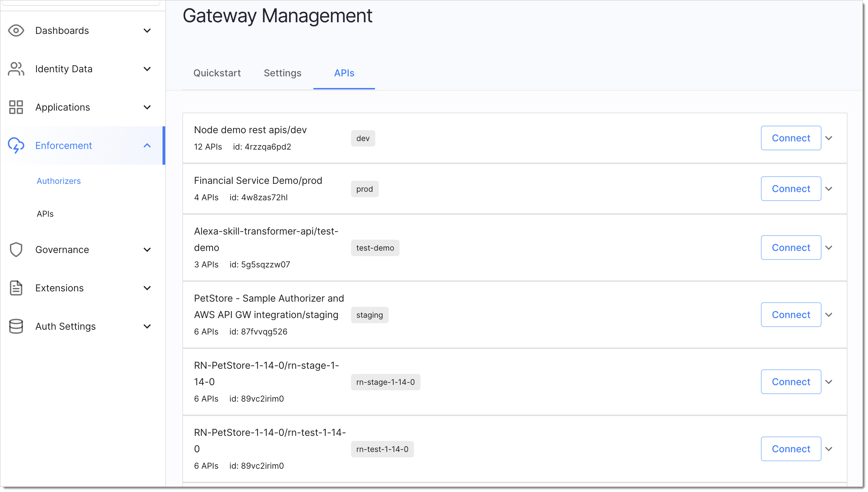Viewport: 868px width, 492px height.
Task: Expand the Dashboards sidebar menu chevron
Action: tap(147, 31)
